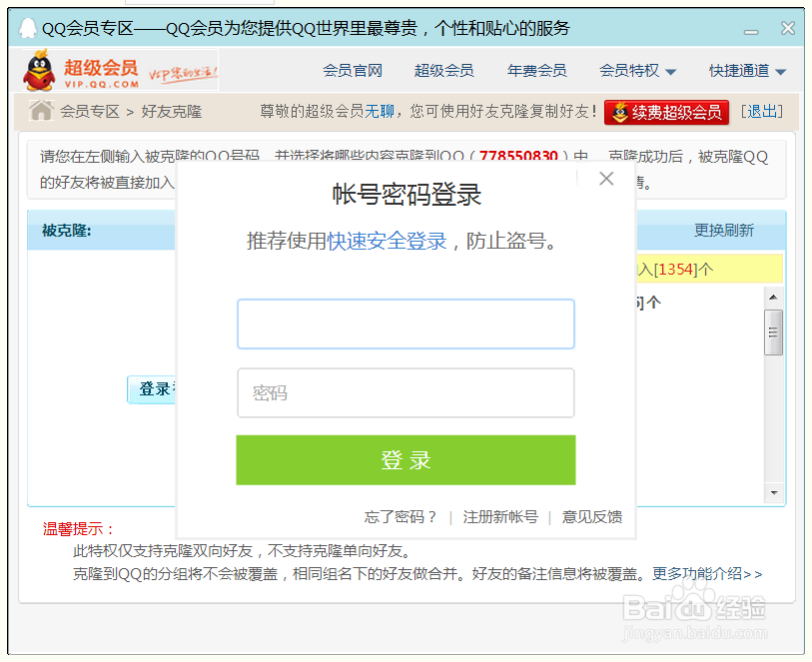Click the red 续费超级会员 button

[666, 112]
